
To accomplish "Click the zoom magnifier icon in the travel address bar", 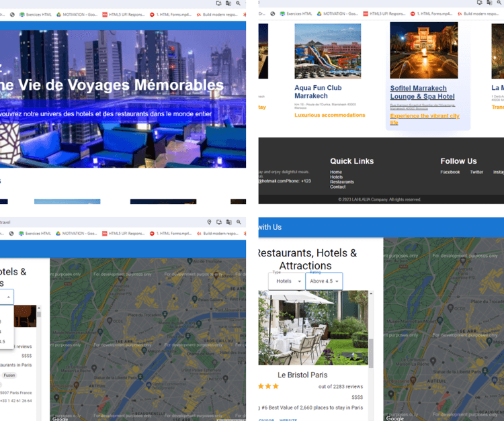I will [x=239, y=222].
